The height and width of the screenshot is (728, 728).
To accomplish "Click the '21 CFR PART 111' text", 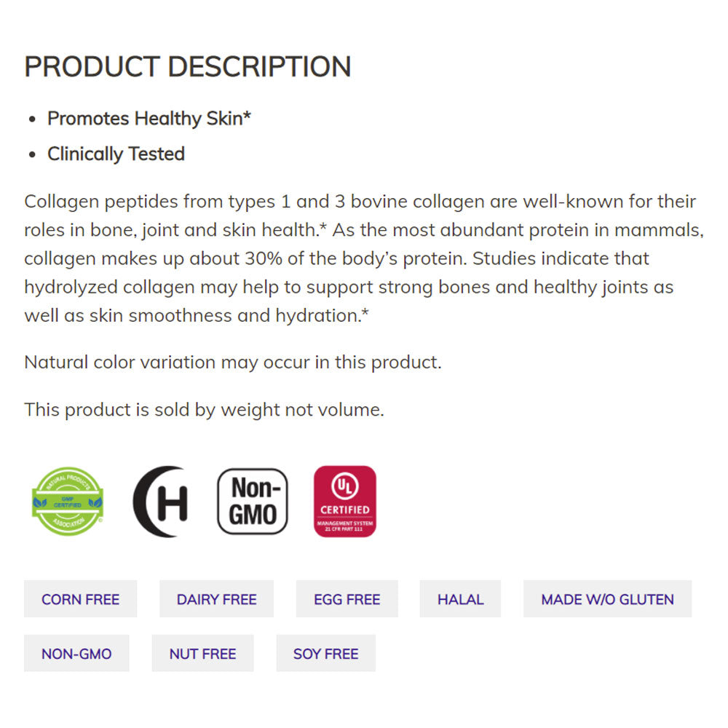I will point(344,529).
